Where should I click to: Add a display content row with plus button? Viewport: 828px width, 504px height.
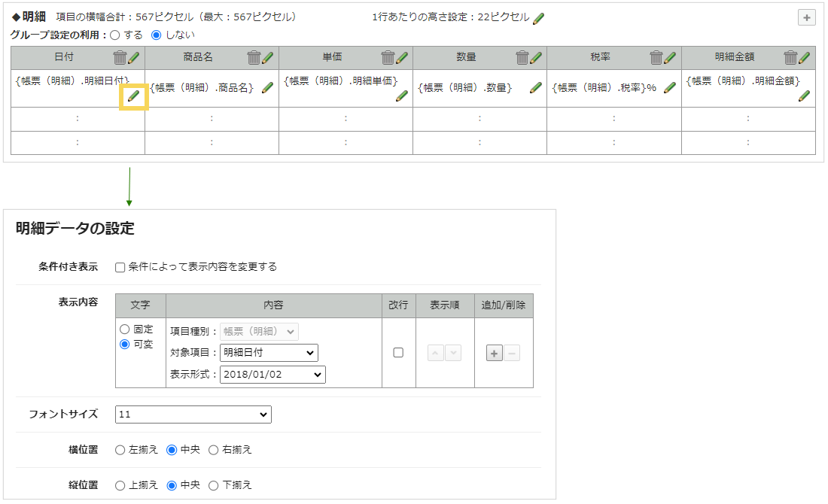tap(495, 353)
